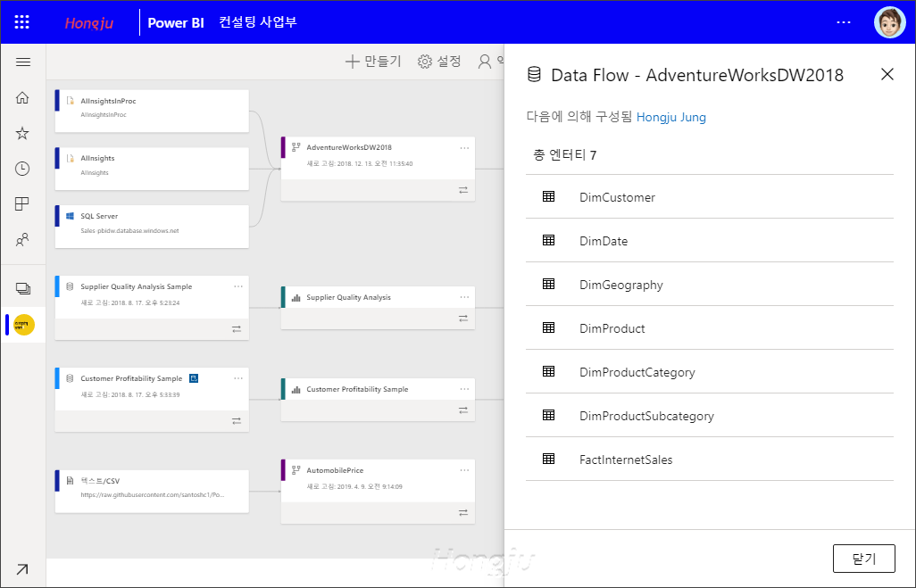
Task: Select the FactInternetSales entity
Action: [x=710, y=460]
